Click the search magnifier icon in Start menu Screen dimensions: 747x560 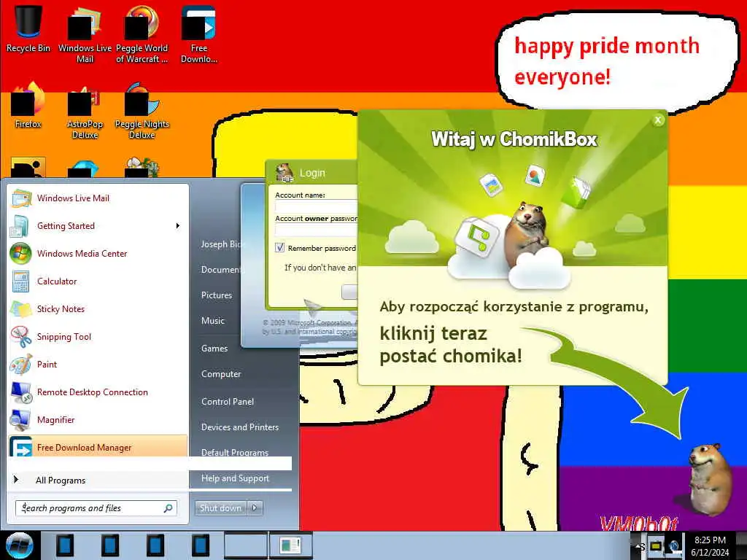169,508
